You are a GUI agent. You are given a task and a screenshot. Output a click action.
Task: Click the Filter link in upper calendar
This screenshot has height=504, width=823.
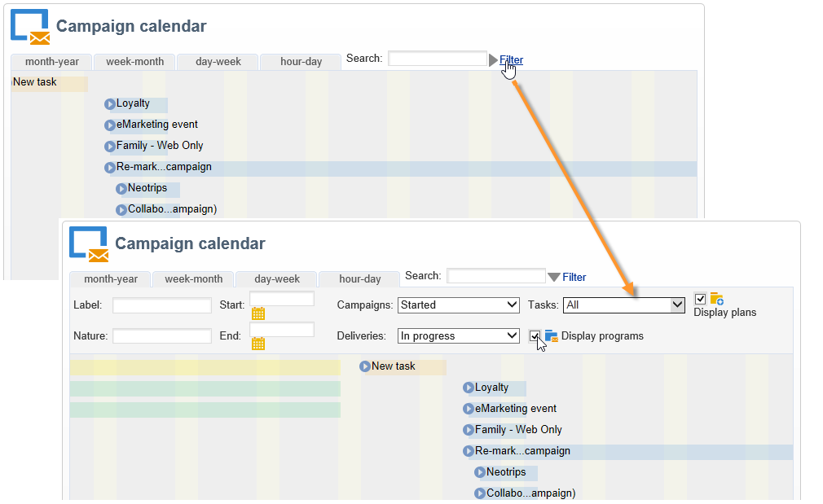(x=511, y=59)
